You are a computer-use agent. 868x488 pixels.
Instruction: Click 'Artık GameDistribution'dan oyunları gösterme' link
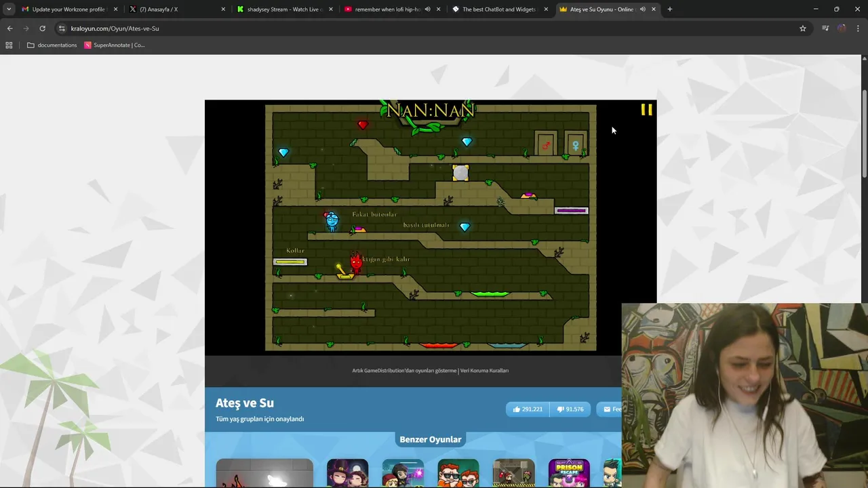click(x=404, y=371)
